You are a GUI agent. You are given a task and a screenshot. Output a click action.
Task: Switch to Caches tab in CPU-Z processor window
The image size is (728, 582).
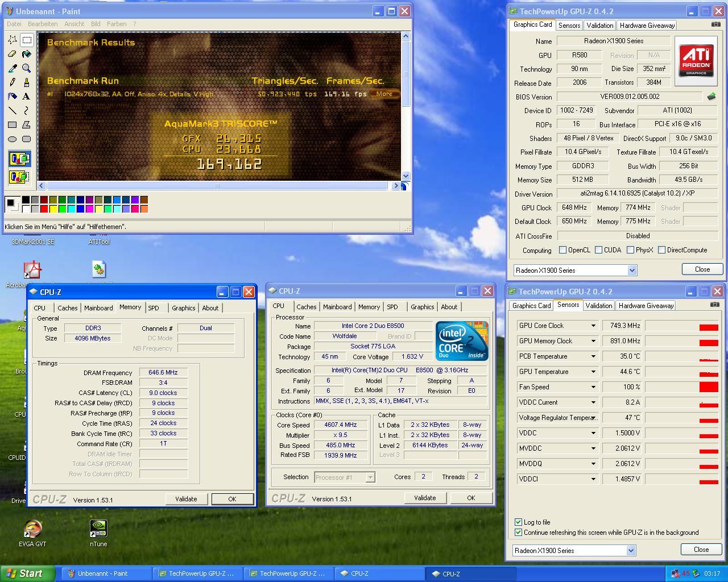point(306,307)
